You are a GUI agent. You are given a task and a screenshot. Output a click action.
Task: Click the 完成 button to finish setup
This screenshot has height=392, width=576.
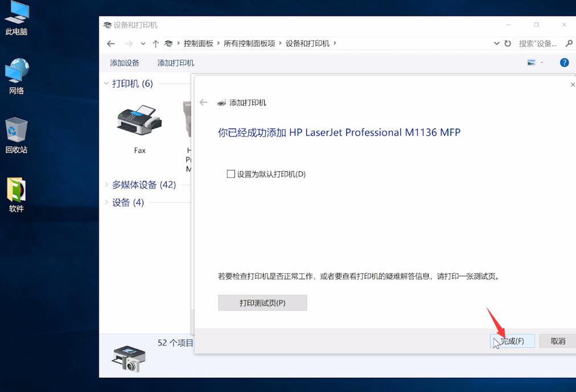coord(512,341)
